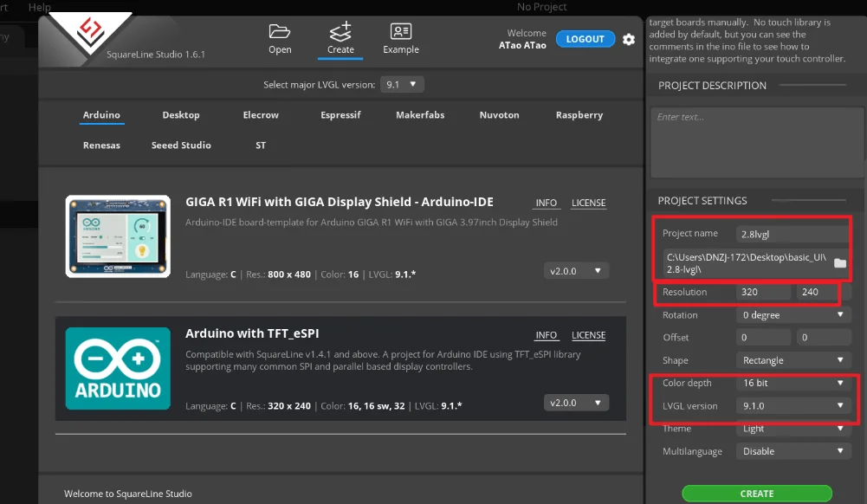Click the second Offset value field

pos(824,337)
